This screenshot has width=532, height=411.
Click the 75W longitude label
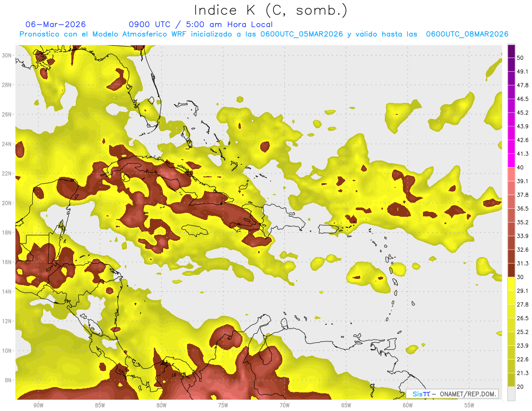(x=223, y=405)
